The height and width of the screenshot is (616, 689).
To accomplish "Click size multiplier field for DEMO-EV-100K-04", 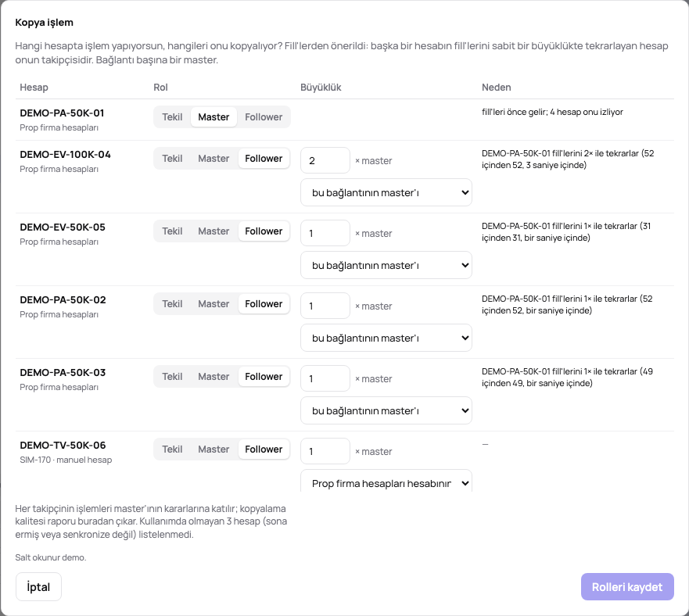I will coord(325,160).
